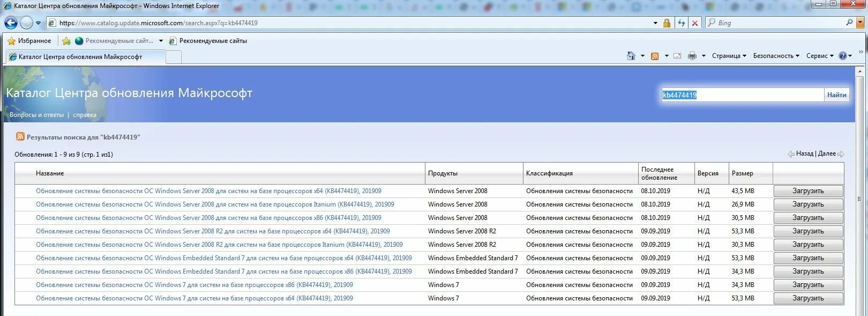The height and width of the screenshot is (316, 868).
Task: Open the Рекомендуемые сайт... dropdown arrow
Action: point(161,41)
